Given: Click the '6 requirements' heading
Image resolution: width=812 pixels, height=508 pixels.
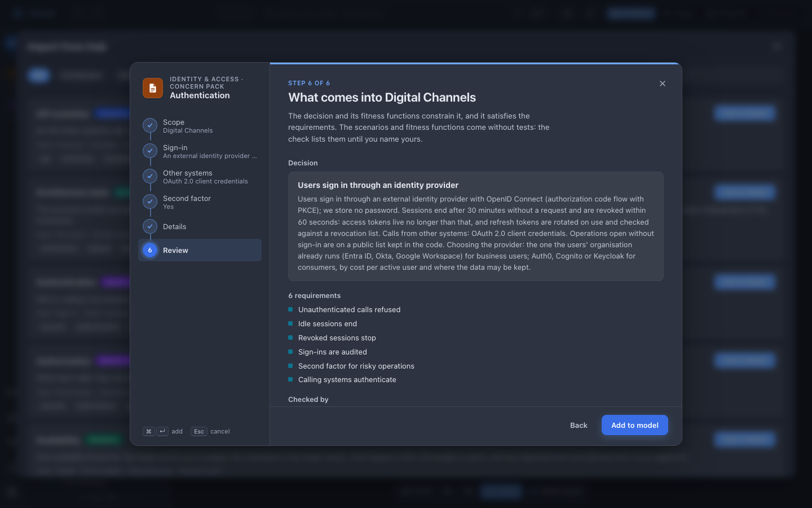Looking at the screenshot, I should [x=315, y=295].
